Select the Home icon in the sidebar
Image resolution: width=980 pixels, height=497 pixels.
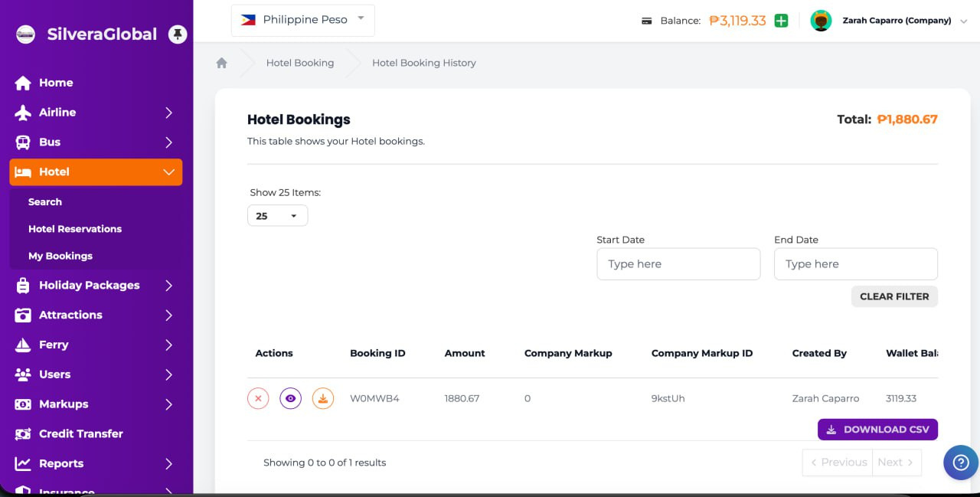tap(24, 83)
